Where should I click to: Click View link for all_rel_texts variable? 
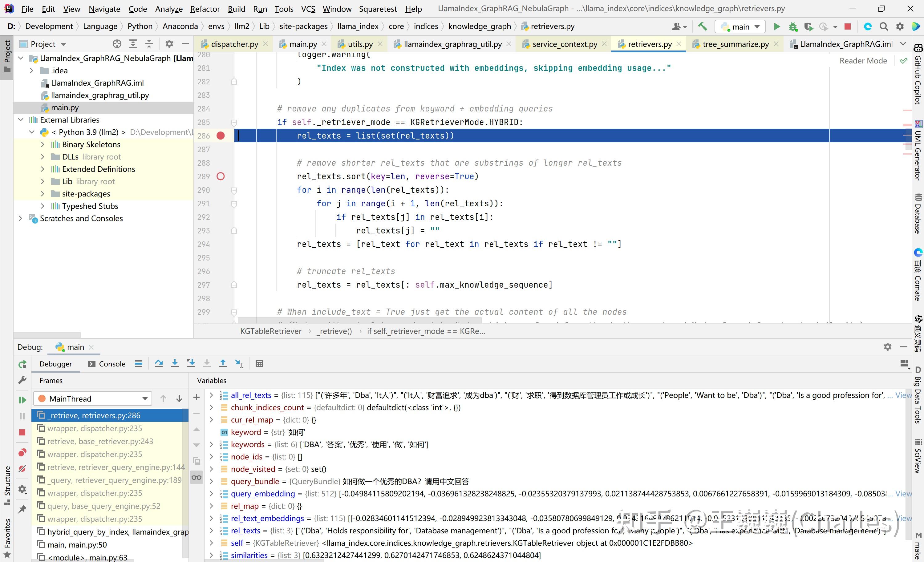(x=903, y=395)
